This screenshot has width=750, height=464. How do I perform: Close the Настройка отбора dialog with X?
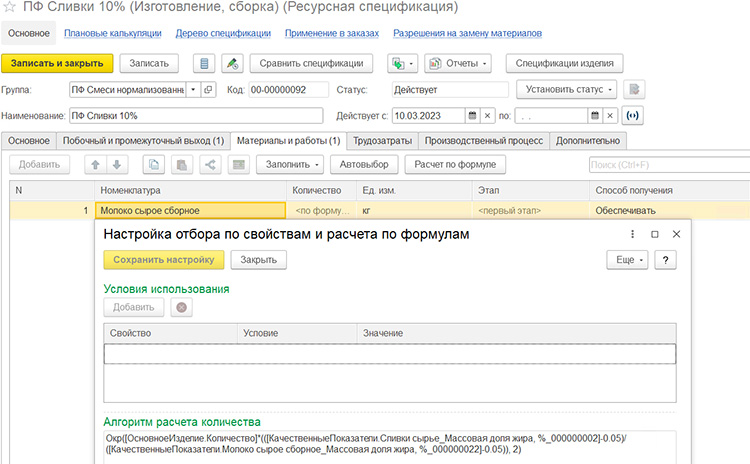[676, 234]
